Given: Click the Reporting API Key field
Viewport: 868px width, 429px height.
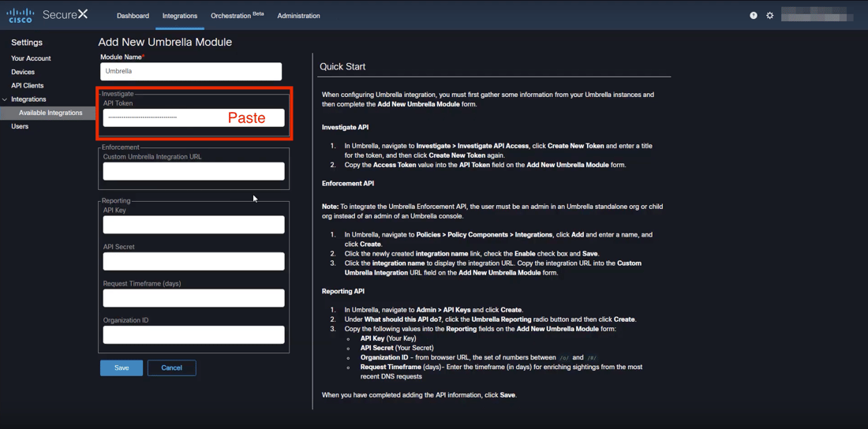Looking at the screenshot, I should click(x=194, y=225).
